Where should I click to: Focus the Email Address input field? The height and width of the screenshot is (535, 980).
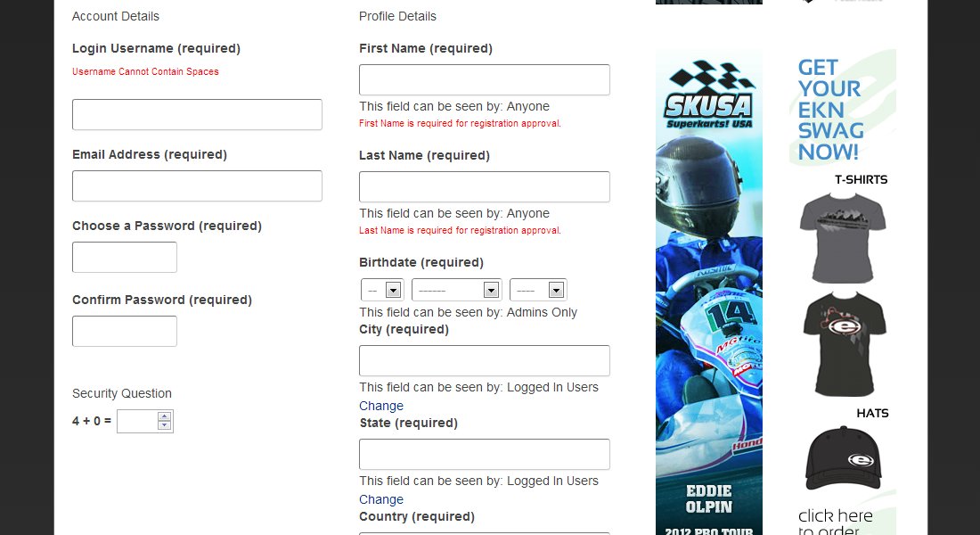click(x=197, y=185)
